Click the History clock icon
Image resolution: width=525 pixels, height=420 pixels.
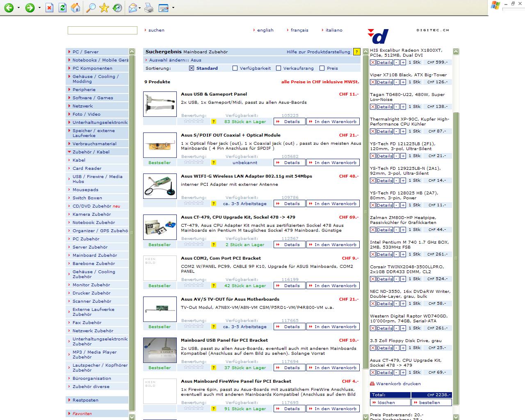[117, 8]
